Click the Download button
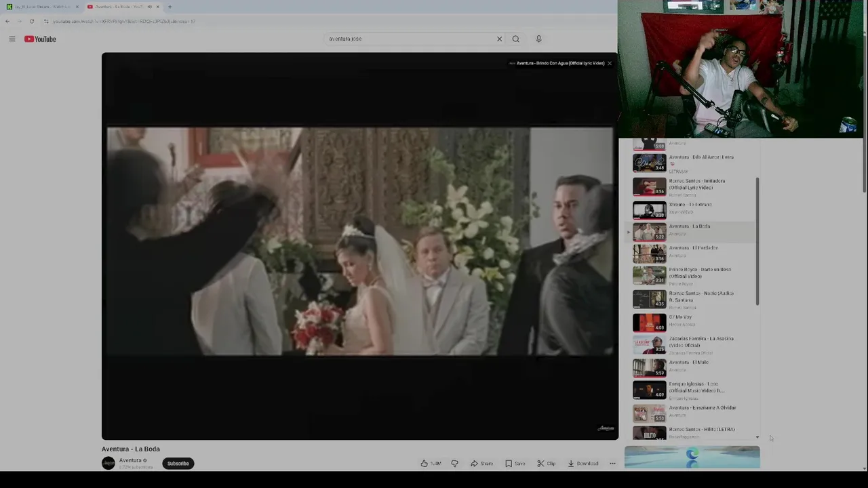The width and height of the screenshot is (868, 488). [x=583, y=464]
